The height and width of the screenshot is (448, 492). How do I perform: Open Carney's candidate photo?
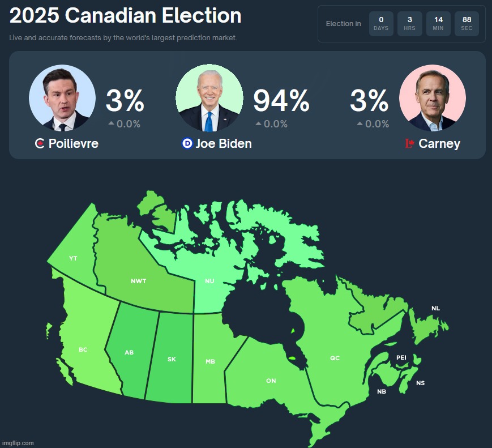433,98
